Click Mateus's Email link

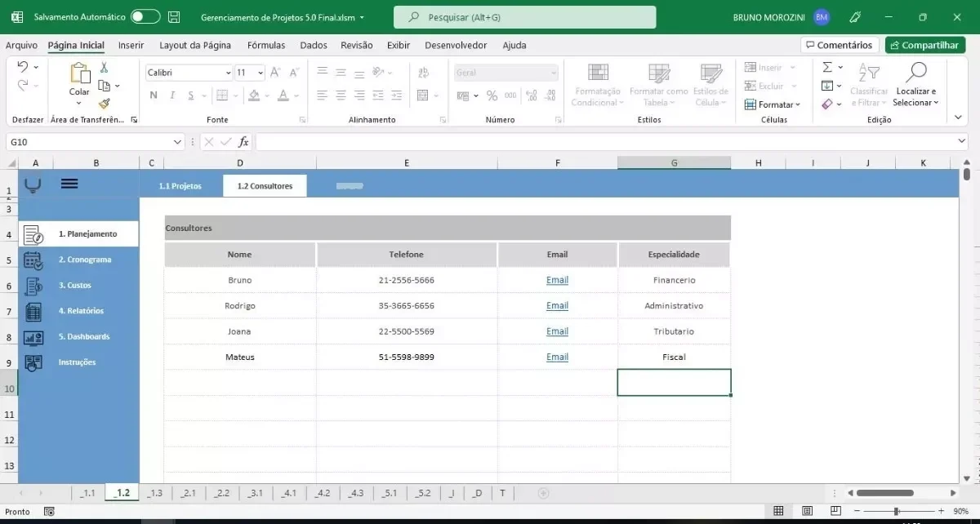point(557,357)
